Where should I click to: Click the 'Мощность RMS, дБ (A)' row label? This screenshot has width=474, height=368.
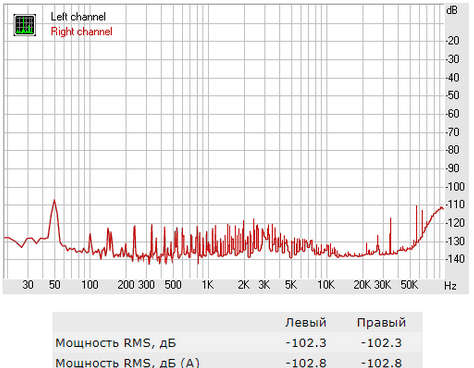coord(128,363)
